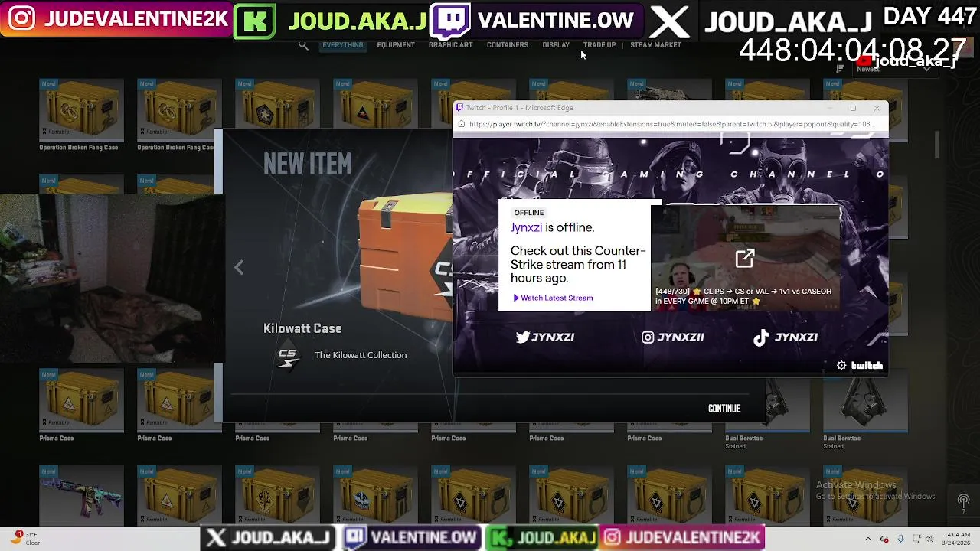Click the site info icon in Edge address bar
Image resolution: width=980 pixels, height=551 pixels.
pyautogui.click(x=461, y=124)
